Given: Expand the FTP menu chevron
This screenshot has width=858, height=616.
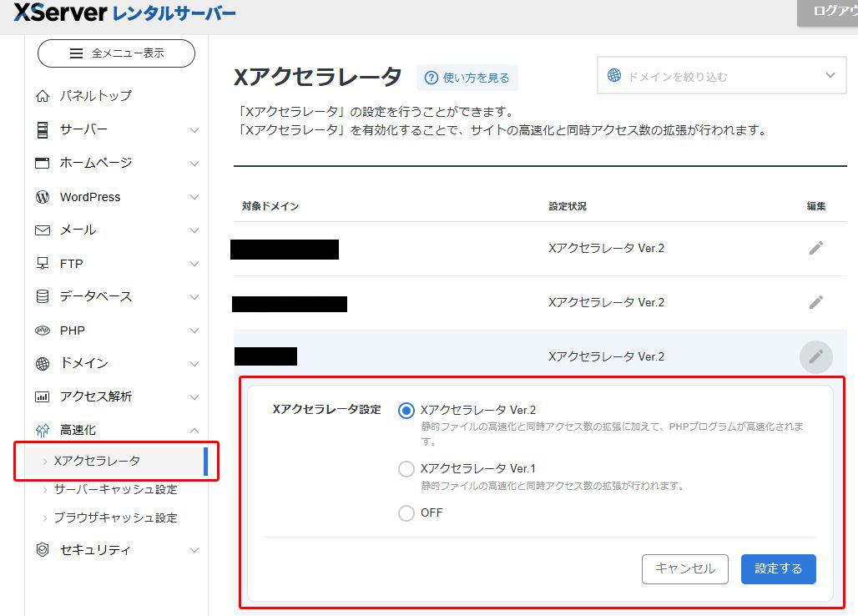Looking at the screenshot, I should coord(194,264).
